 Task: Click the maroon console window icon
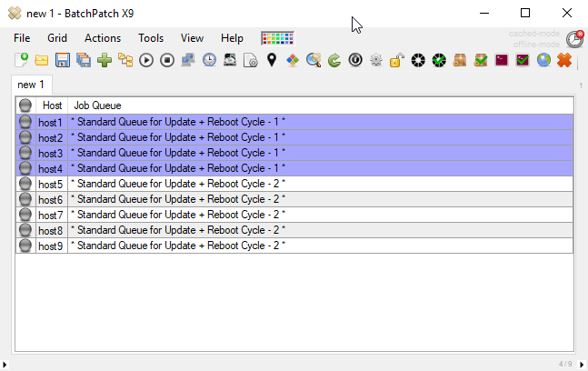coord(502,60)
